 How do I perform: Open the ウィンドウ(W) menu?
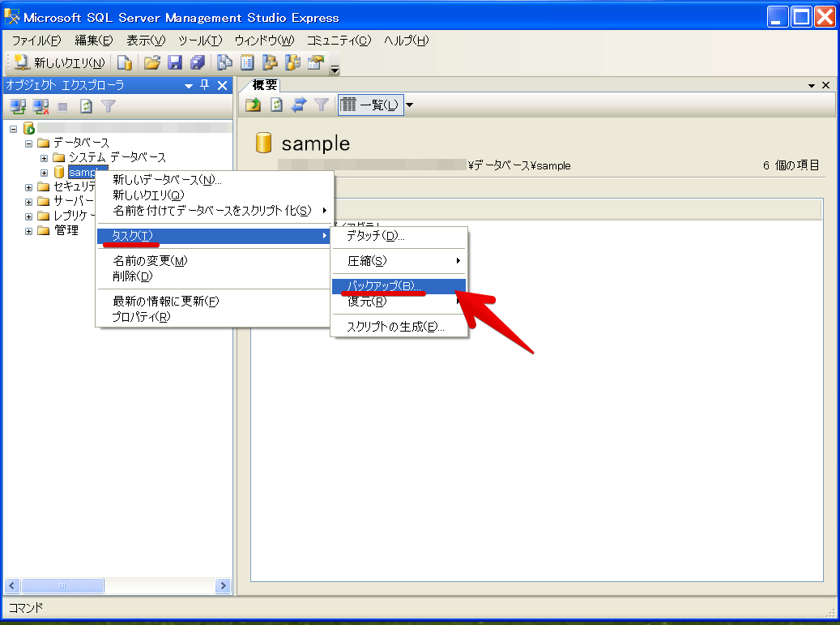point(264,41)
